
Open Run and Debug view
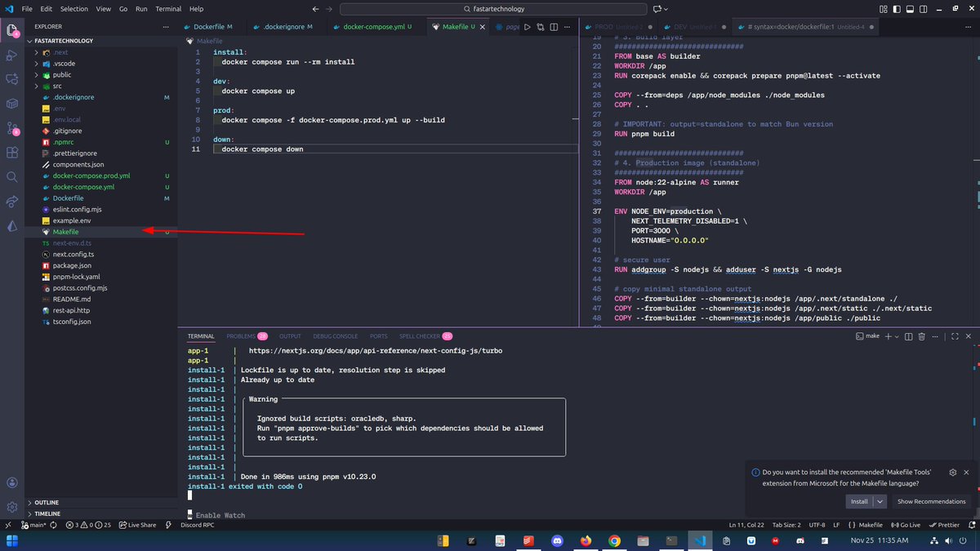12,56
